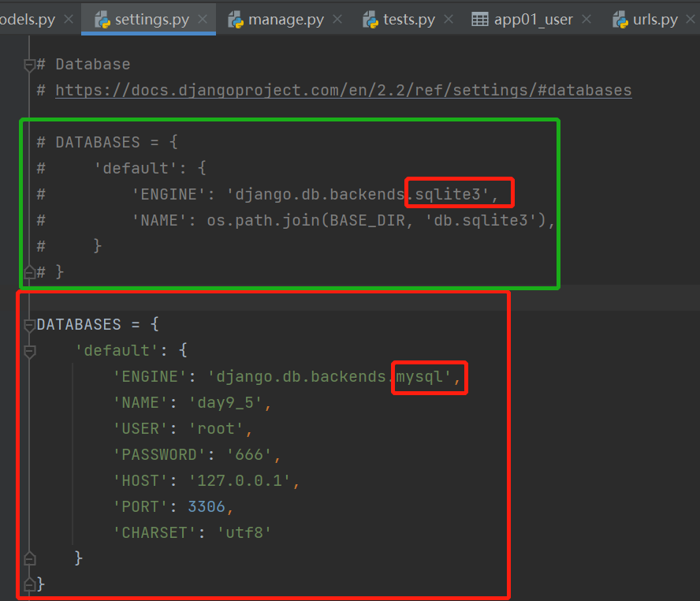Close the tests.py tab

click(x=449, y=19)
